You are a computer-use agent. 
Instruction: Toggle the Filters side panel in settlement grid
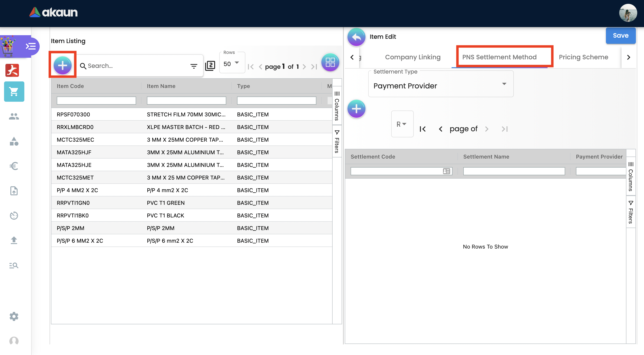(x=630, y=212)
